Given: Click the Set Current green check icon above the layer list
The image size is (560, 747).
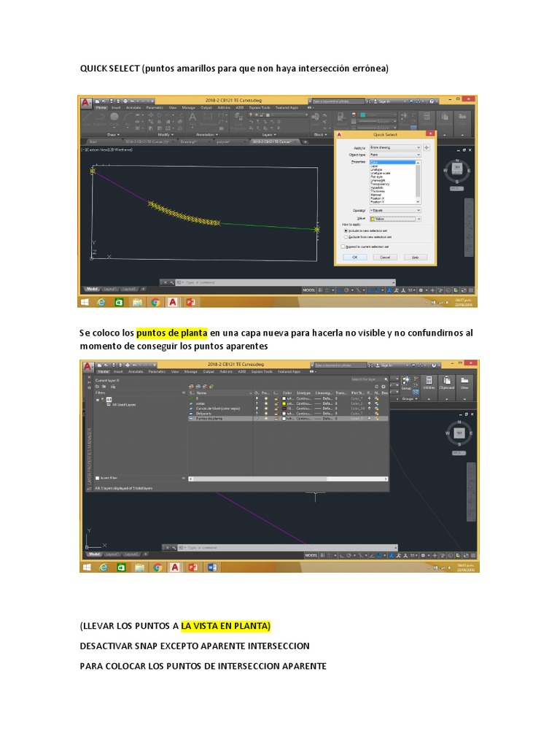Looking at the screenshot, I should 212,387.
